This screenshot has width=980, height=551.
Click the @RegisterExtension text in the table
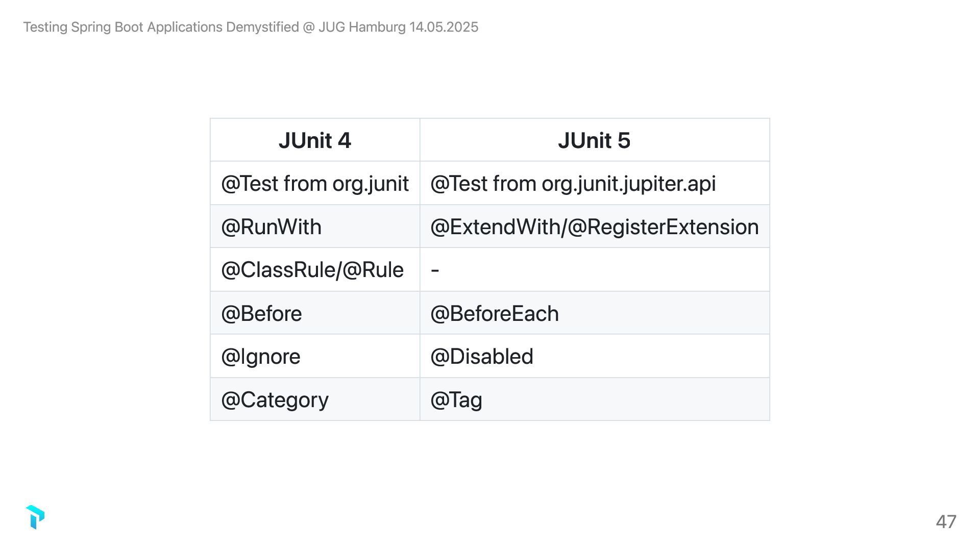coord(663,227)
